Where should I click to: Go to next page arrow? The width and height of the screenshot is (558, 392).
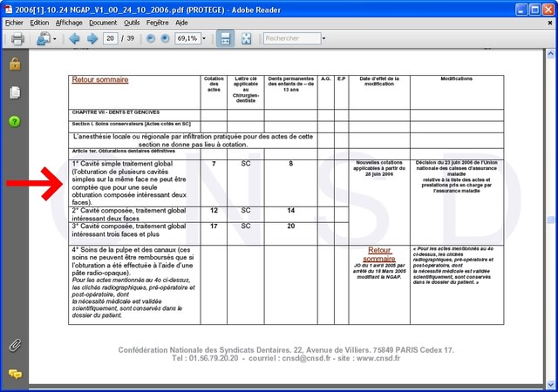click(x=92, y=38)
